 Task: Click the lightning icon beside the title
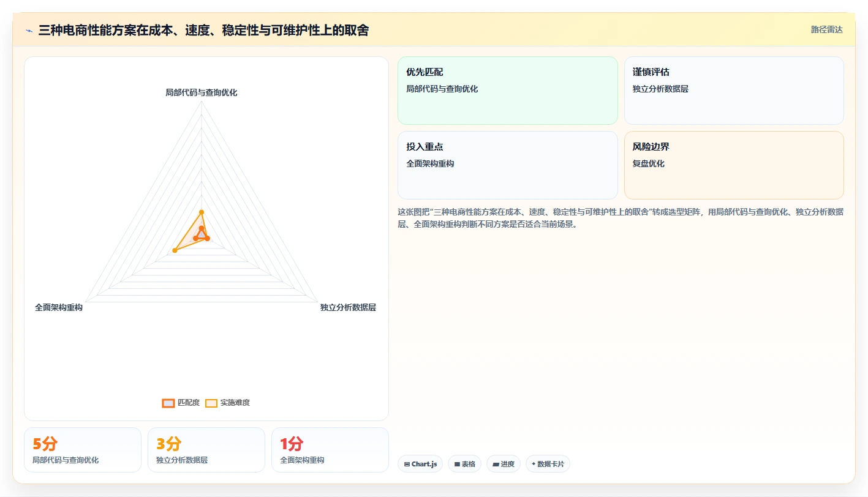point(29,31)
